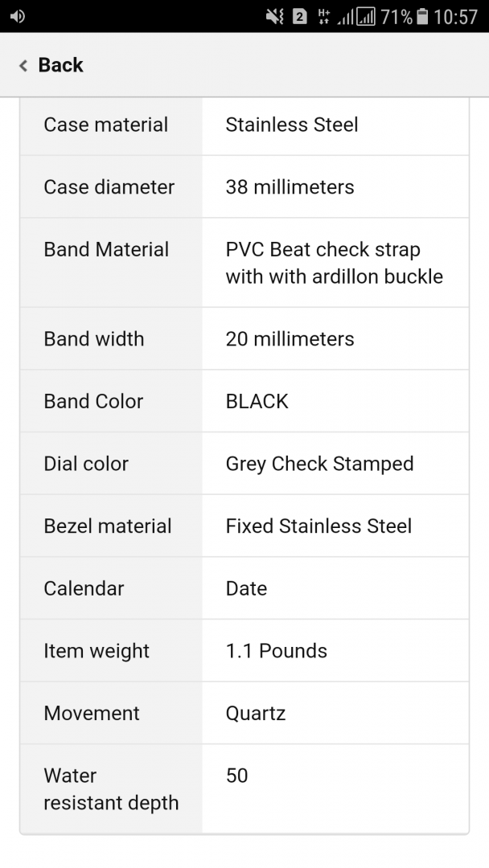Image resolution: width=489 pixels, height=868 pixels.
Task: Select the Case material label cell
Action: 106,125
